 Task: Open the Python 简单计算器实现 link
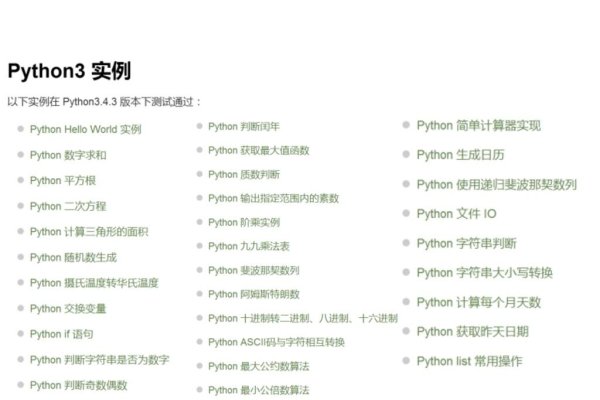[x=479, y=126]
